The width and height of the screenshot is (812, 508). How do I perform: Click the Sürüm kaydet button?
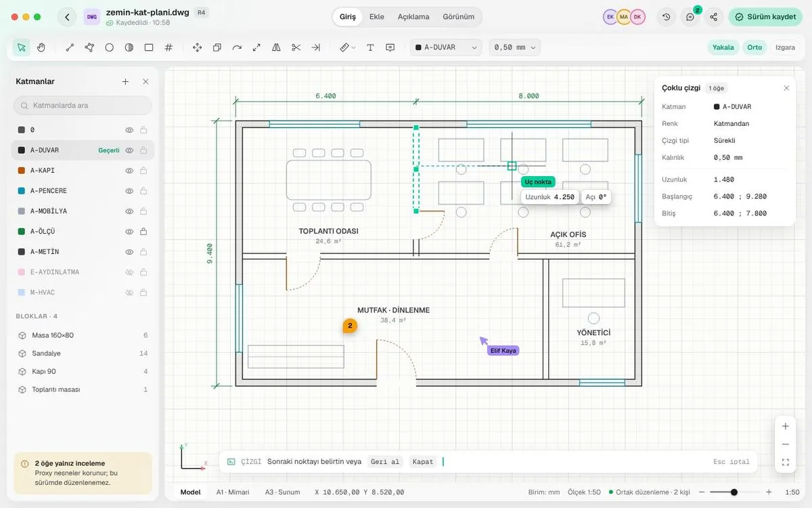[x=765, y=17]
